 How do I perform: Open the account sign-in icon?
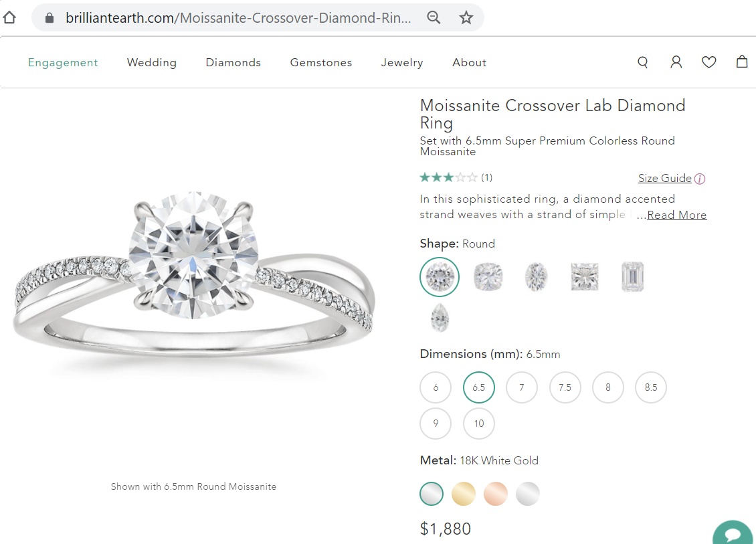tap(676, 62)
